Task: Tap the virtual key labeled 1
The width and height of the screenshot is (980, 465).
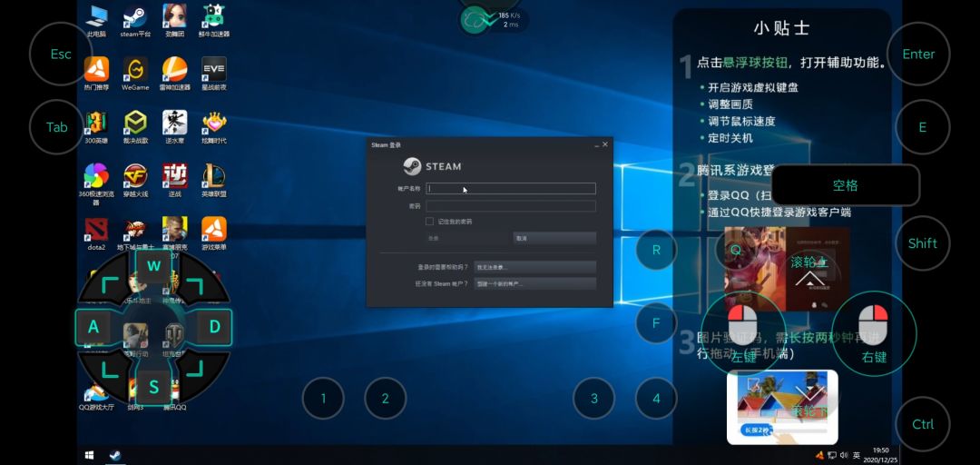Action: tap(323, 399)
